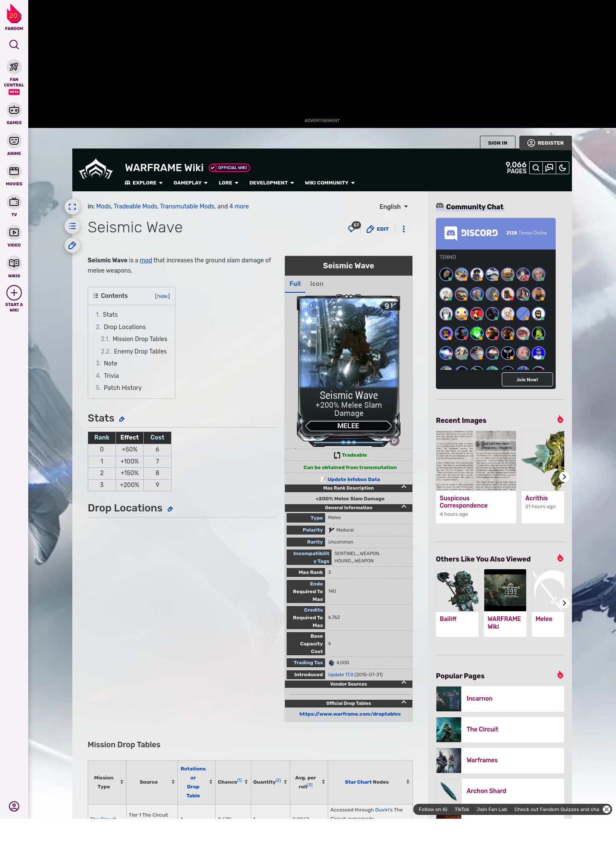This screenshot has width=616, height=856.
Task: Open the Anime sidebar icon
Action: 14,141
